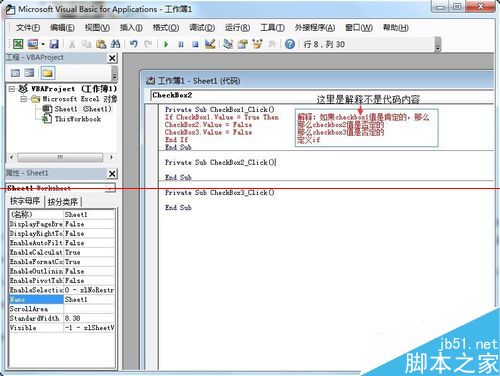Click the Copy icon in toolbar
500x376 pixels.
(87, 44)
